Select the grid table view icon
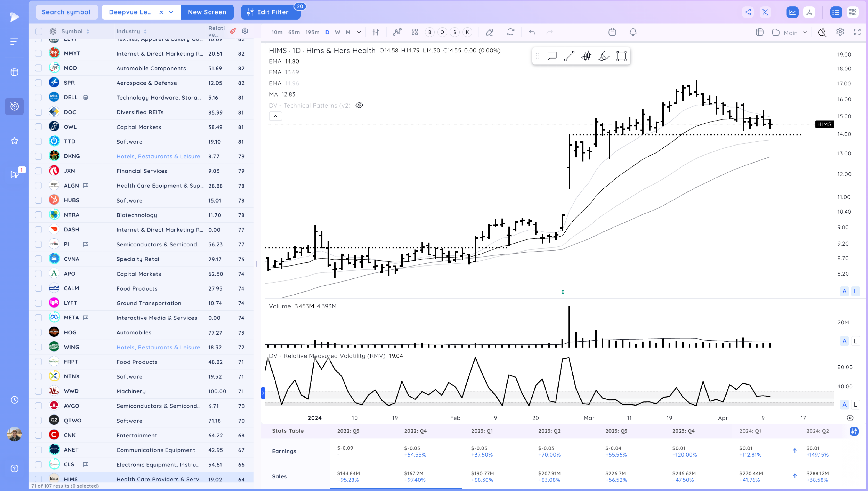The height and width of the screenshot is (491, 868). (853, 12)
